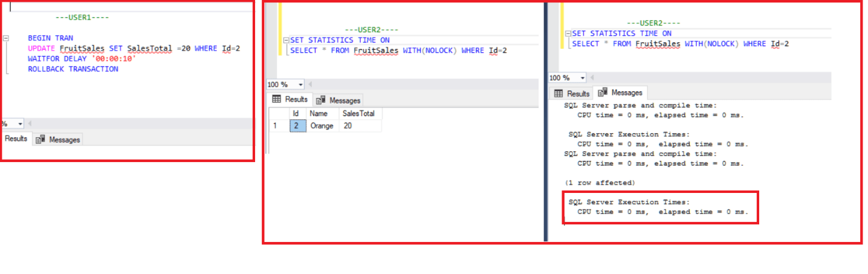Click the ---USER2---- comment above the results grid pane
868x274 pixels.
371,30
